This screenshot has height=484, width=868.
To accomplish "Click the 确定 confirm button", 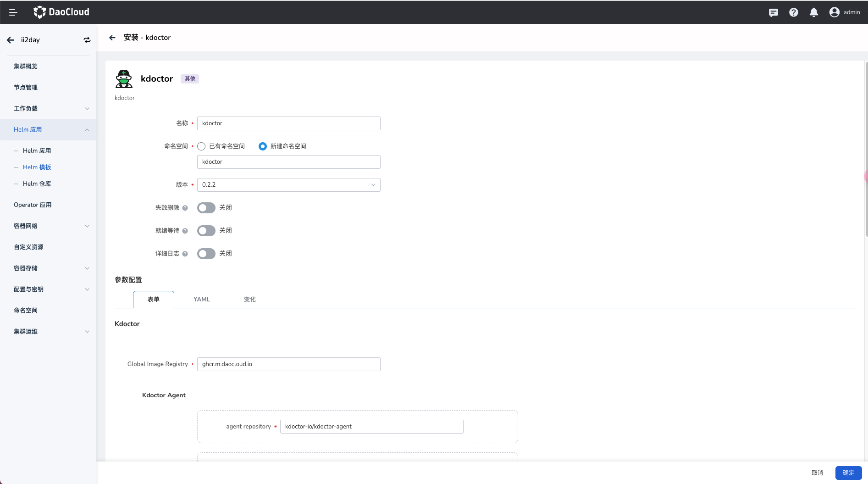I will click(848, 473).
